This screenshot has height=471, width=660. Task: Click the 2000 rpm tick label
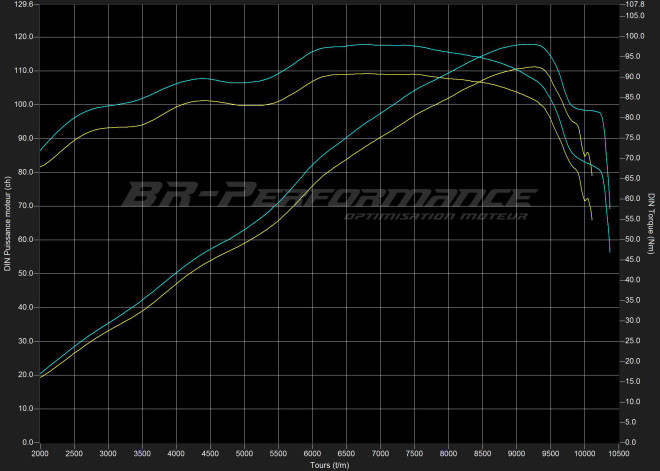40,454
